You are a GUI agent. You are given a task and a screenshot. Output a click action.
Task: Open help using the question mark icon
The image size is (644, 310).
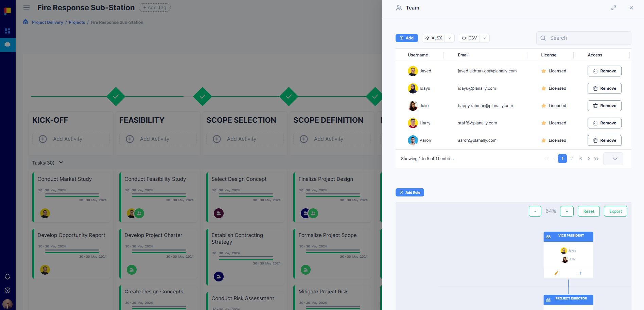7,290
